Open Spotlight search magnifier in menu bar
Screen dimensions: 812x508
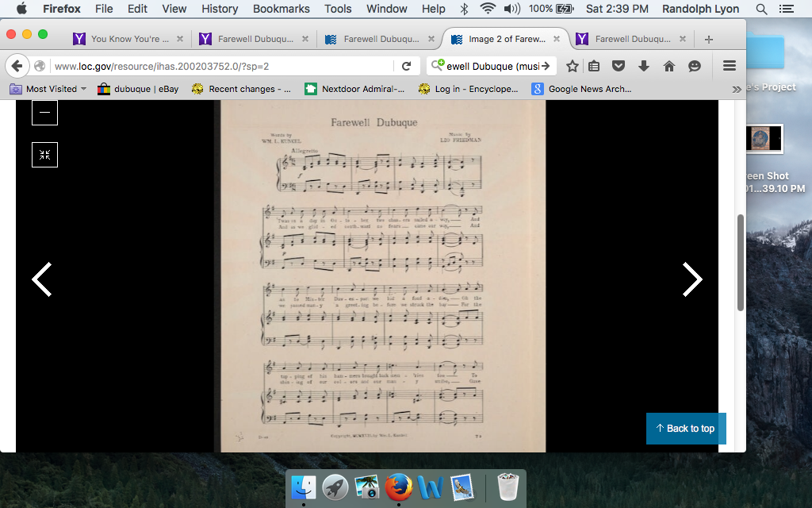[761, 9]
